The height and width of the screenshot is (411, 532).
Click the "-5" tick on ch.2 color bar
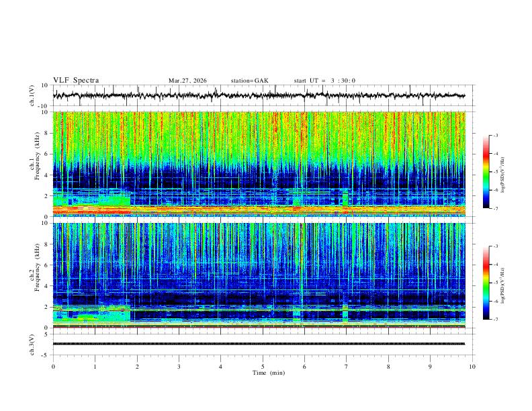point(496,283)
